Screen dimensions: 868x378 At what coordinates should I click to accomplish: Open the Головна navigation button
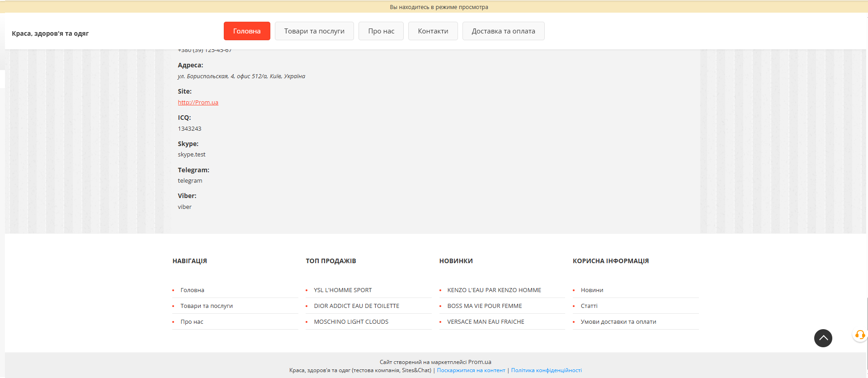[x=247, y=31]
